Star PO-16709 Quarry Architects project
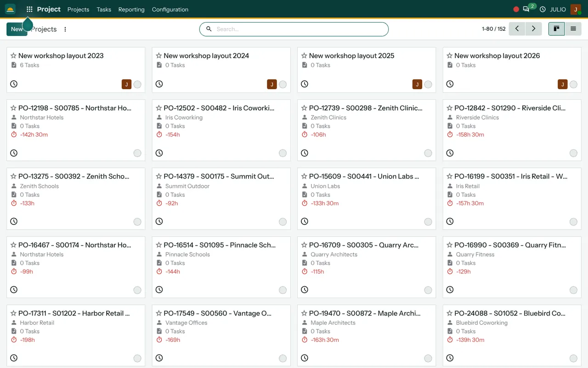Viewport: 588px width, 368px height. [304, 245]
